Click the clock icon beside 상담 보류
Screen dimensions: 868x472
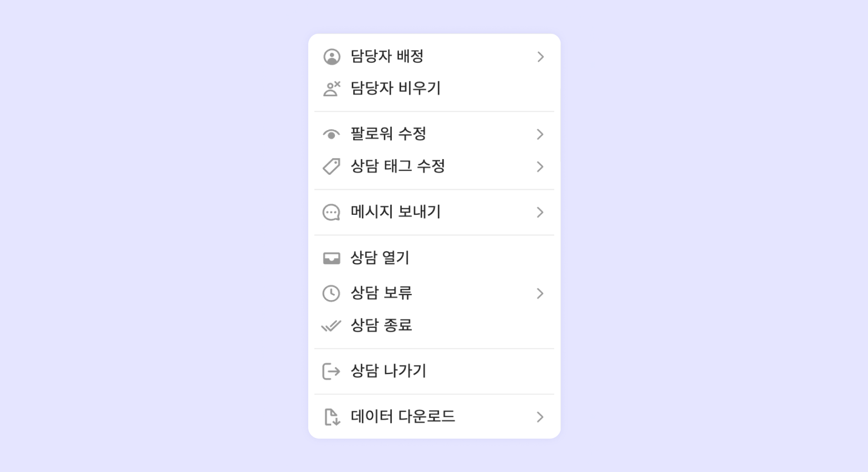click(332, 293)
